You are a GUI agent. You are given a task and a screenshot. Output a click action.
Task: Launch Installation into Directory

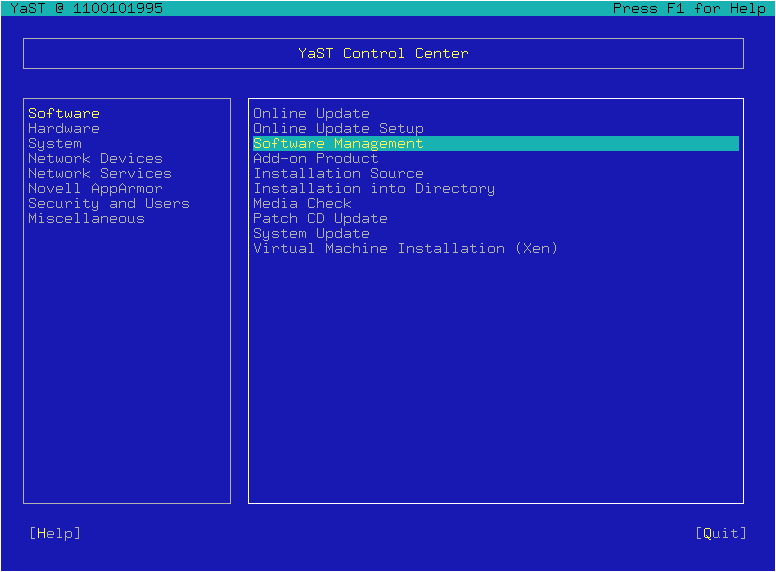click(x=373, y=188)
